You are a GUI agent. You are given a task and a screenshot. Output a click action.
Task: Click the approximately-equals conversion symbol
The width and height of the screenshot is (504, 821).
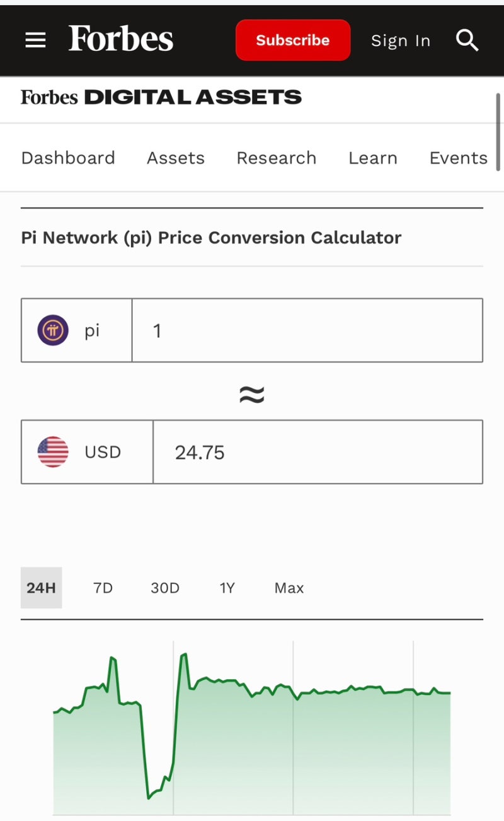click(252, 395)
